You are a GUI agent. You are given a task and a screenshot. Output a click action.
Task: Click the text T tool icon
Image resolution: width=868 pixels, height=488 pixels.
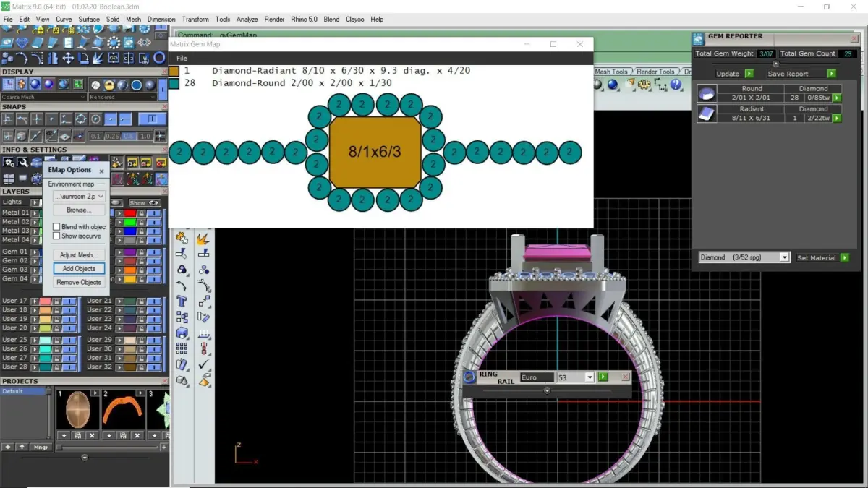point(182,301)
